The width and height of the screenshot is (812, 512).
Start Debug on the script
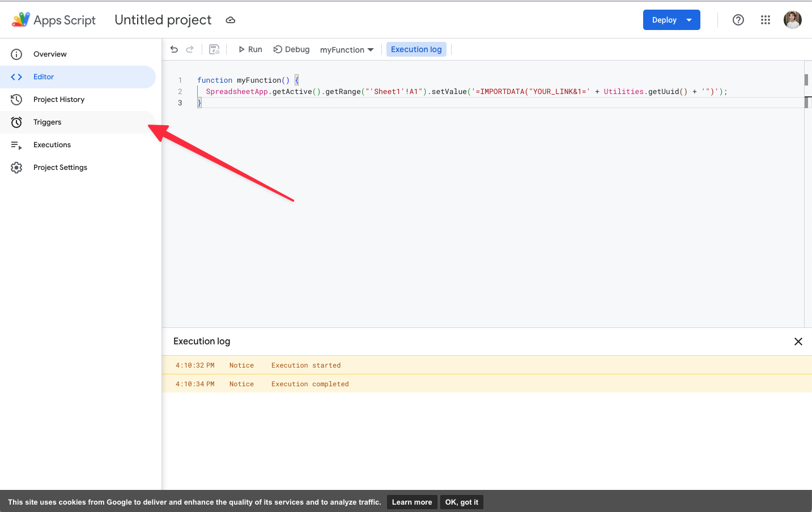click(x=291, y=49)
